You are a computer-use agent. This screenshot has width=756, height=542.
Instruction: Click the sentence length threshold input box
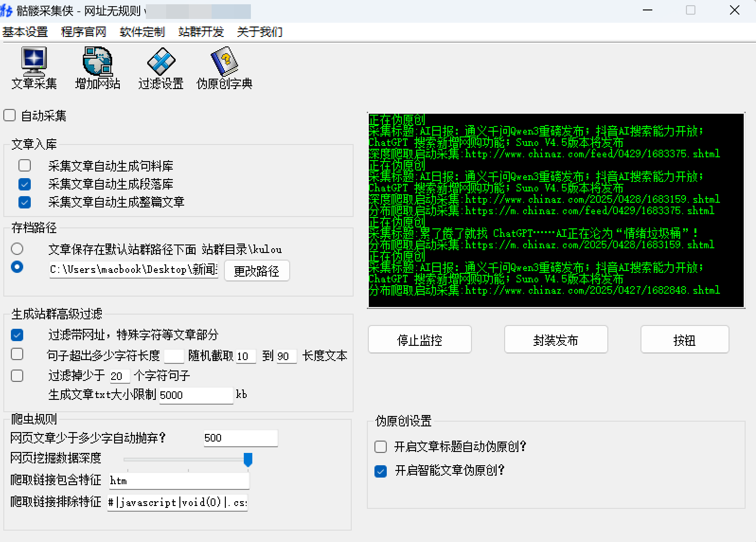pyautogui.click(x=174, y=356)
